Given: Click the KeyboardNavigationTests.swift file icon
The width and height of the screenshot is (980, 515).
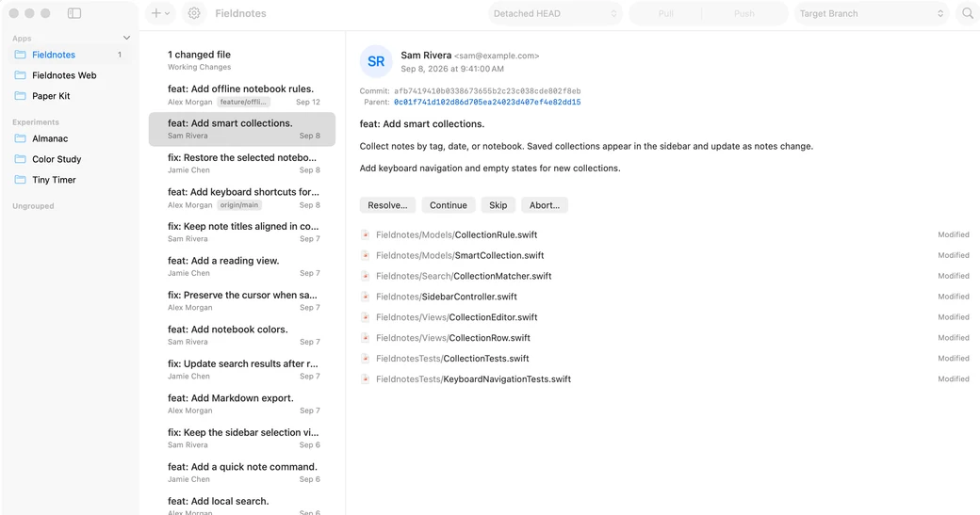Looking at the screenshot, I should (x=365, y=378).
